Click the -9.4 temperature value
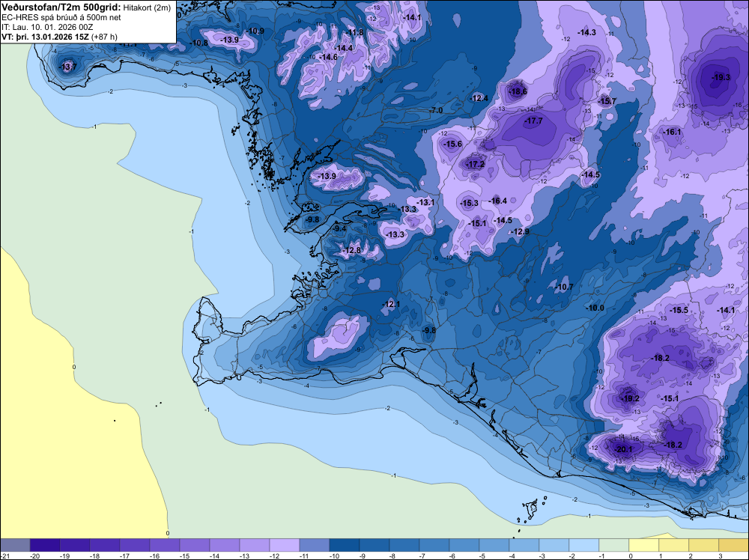 (339, 228)
